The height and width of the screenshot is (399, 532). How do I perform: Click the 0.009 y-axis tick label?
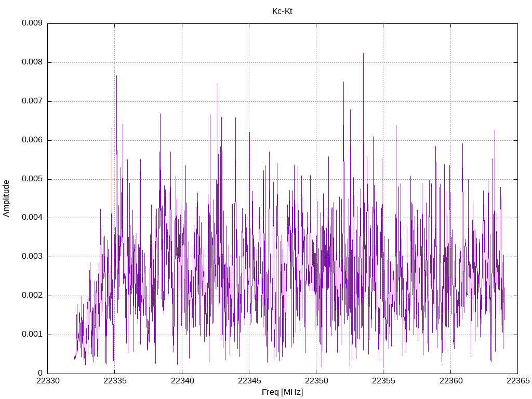[x=32, y=23]
